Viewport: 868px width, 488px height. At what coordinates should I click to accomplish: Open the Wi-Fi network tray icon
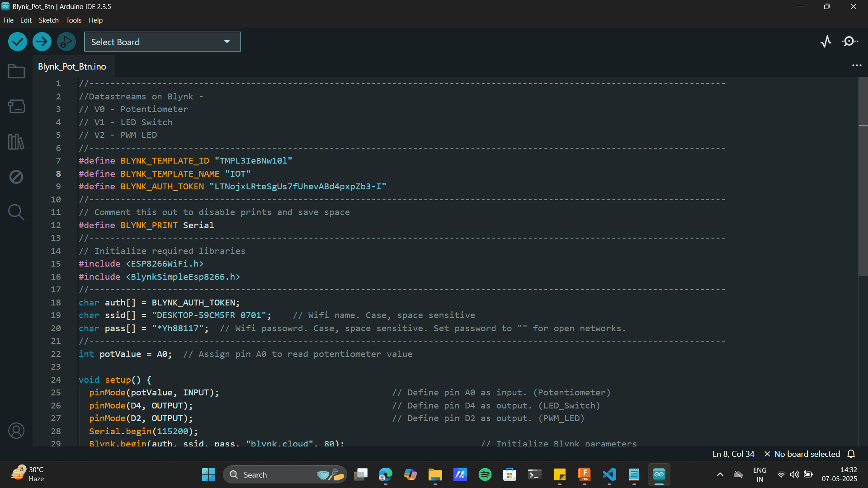click(781, 474)
